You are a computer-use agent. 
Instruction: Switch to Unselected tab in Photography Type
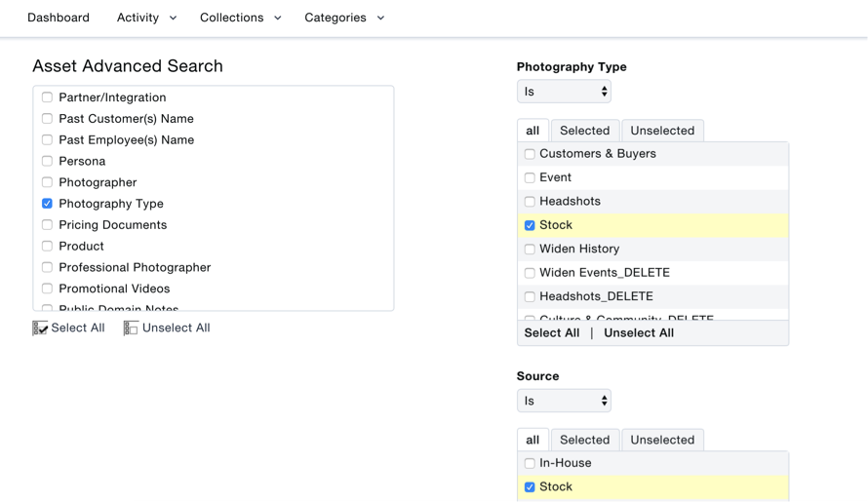coord(662,131)
